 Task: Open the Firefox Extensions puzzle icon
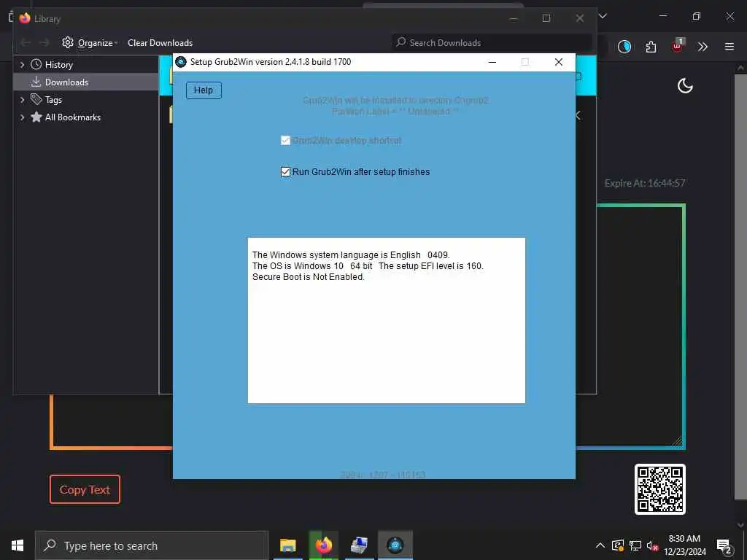pos(651,47)
